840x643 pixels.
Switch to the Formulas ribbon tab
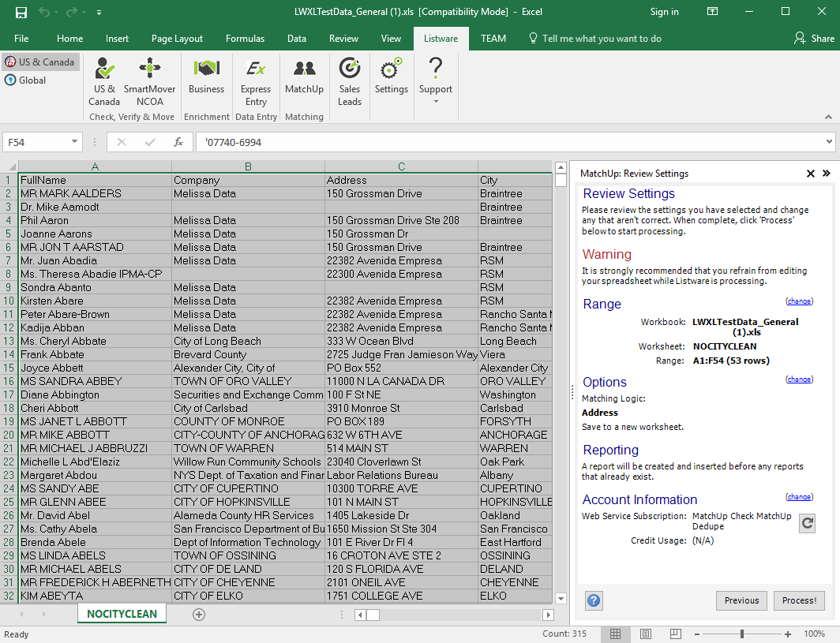(x=245, y=39)
